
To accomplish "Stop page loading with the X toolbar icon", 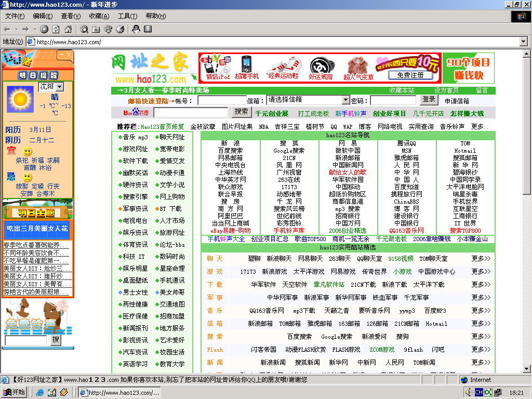I will pyautogui.click(x=44, y=30).
